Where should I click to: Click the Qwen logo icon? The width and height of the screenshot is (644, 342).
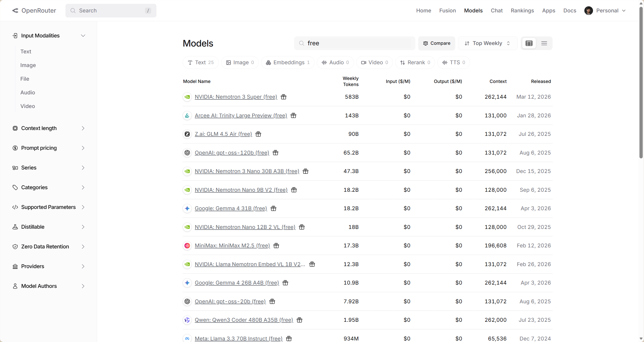(x=187, y=320)
